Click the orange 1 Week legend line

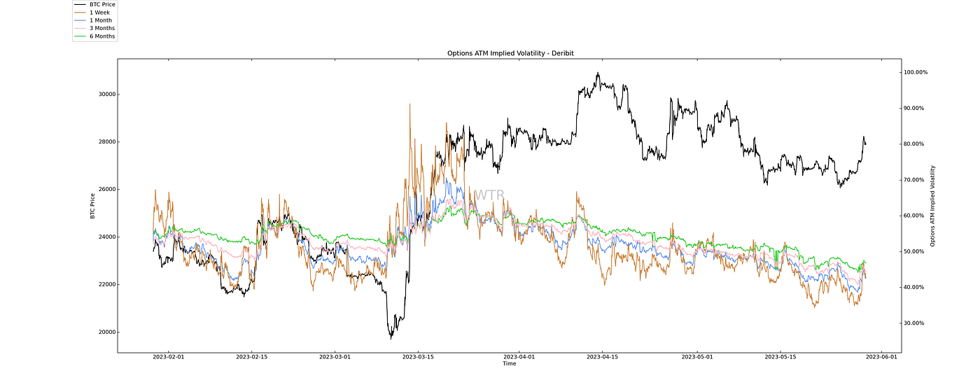(80, 13)
